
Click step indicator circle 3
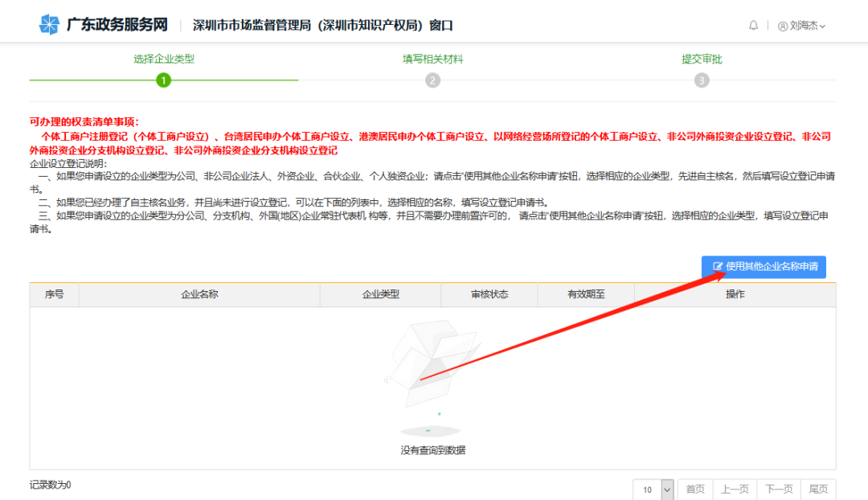pyautogui.click(x=701, y=80)
